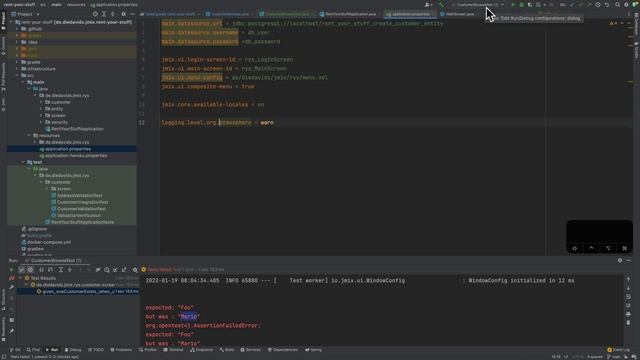This screenshot has width=640, height=360.
Task: Open Search Everywhere magnifier in top toolbar
Action: [617, 4]
